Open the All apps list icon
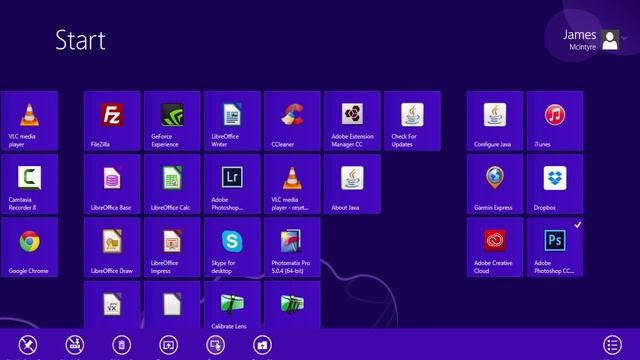The image size is (640, 360). [x=613, y=345]
